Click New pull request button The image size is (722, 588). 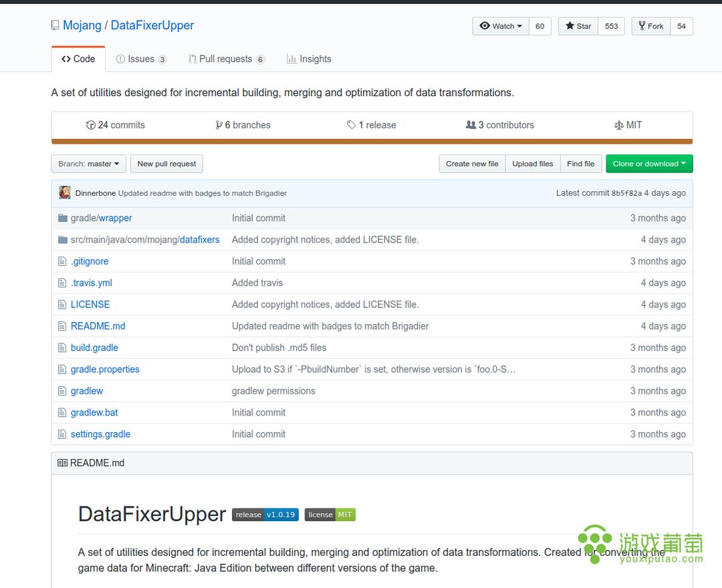(166, 164)
